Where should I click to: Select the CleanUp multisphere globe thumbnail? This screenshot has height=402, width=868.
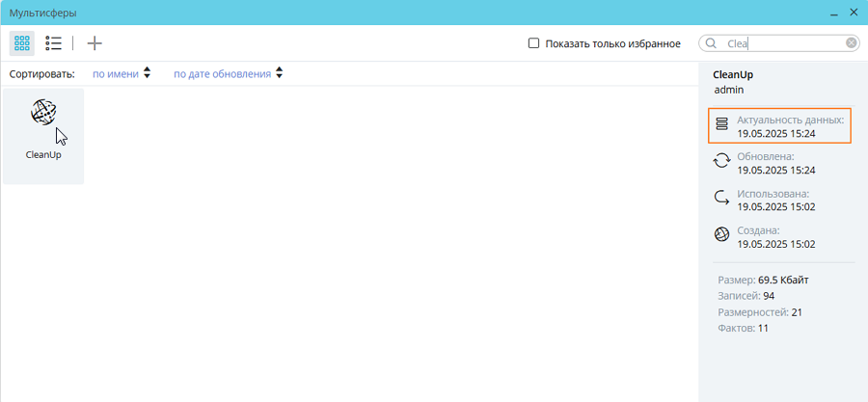(x=43, y=113)
